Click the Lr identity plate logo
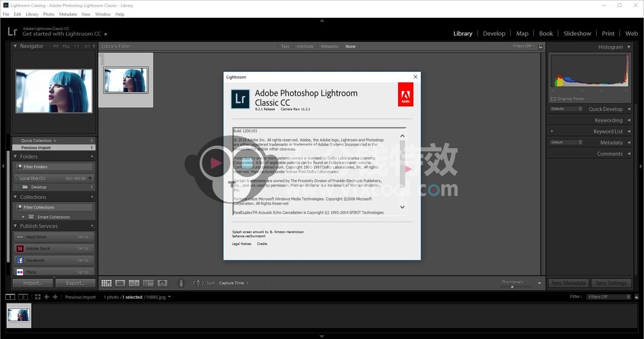This screenshot has height=339, width=644. pos(12,31)
